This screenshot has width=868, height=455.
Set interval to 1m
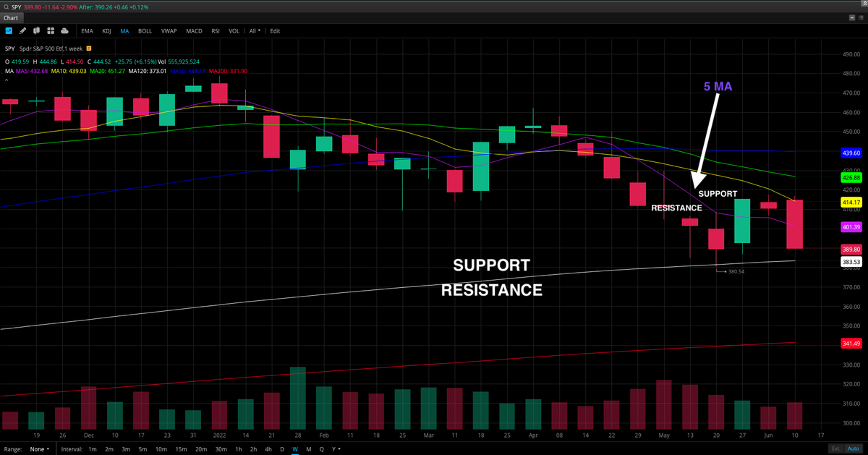(91, 449)
